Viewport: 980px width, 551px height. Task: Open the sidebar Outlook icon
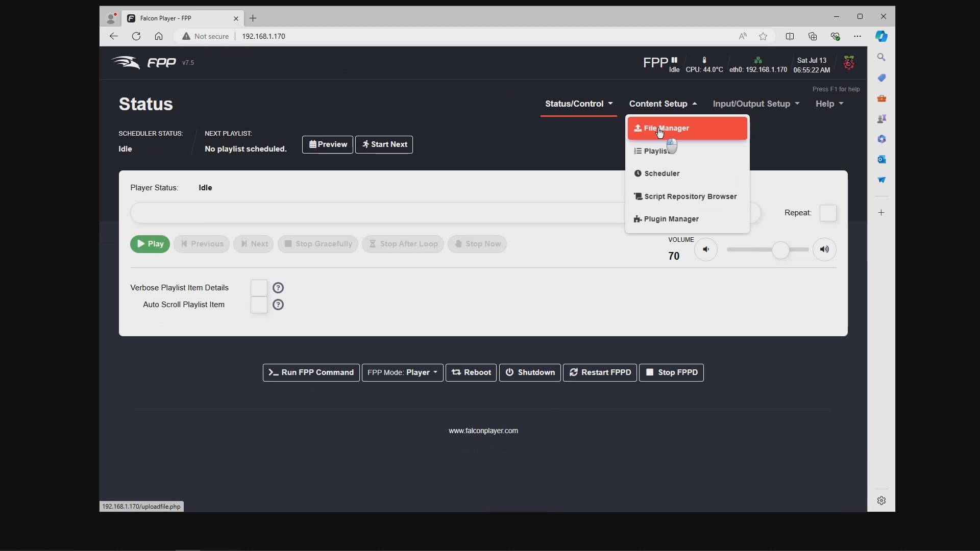click(881, 159)
